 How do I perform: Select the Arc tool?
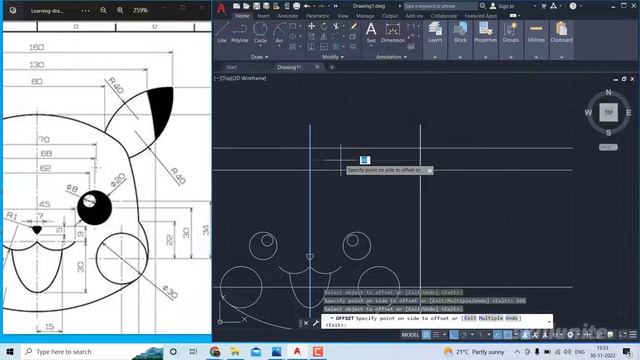coord(279,32)
